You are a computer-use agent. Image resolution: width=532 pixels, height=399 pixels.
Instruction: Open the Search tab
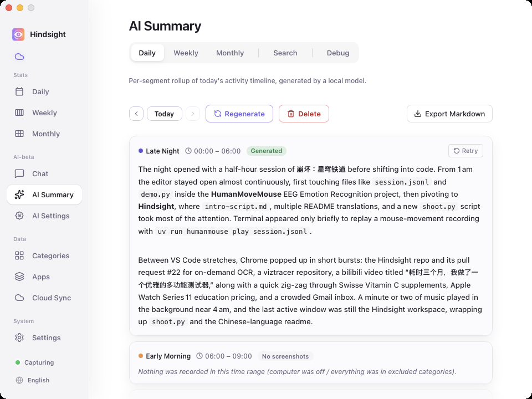click(x=285, y=53)
